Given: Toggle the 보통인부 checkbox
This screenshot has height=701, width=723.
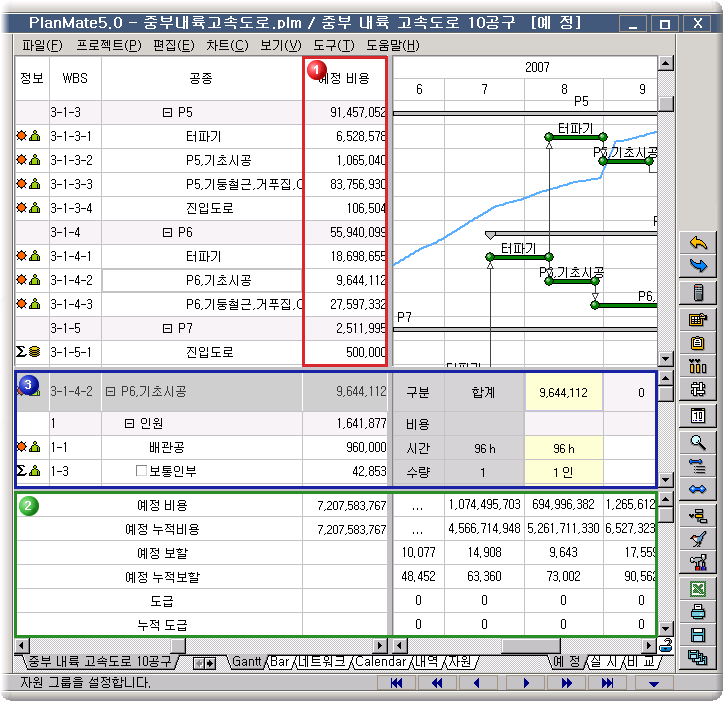Looking at the screenshot, I should coord(141,470).
